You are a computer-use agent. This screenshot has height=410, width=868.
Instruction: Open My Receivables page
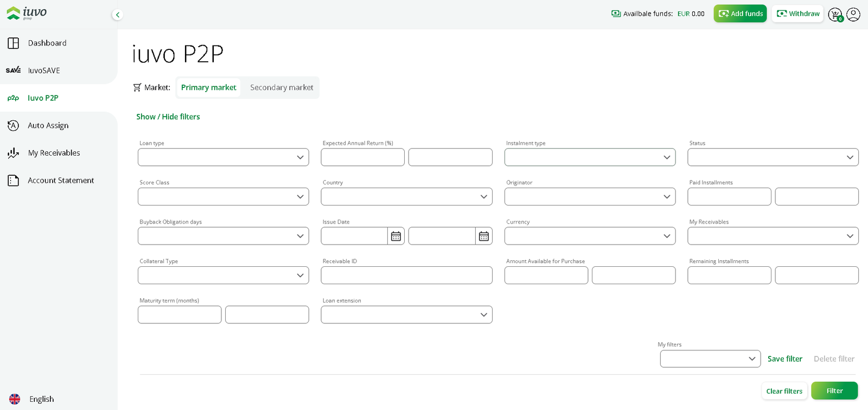point(54,153)
